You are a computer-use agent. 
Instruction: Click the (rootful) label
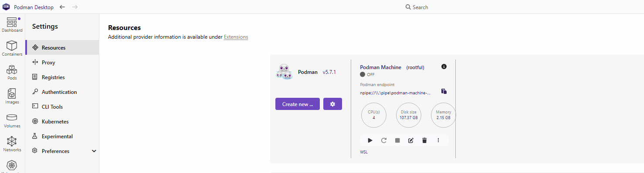click(x=415, y=67)
